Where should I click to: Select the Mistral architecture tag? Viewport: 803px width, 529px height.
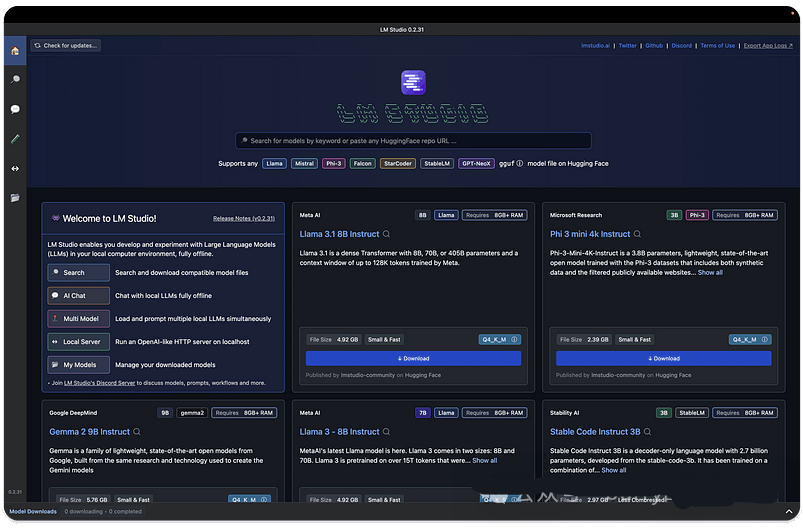(x=304, y=163)
